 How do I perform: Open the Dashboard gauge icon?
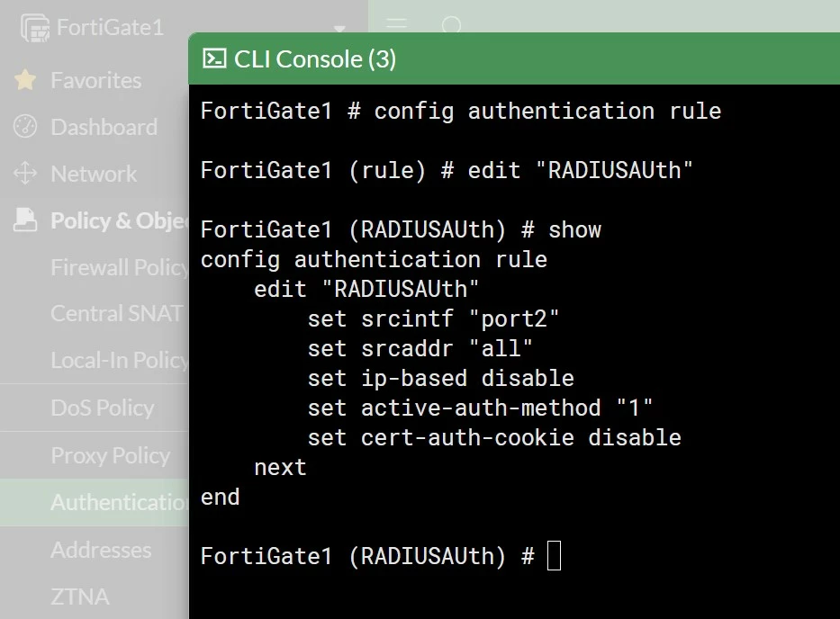[25, 127]
